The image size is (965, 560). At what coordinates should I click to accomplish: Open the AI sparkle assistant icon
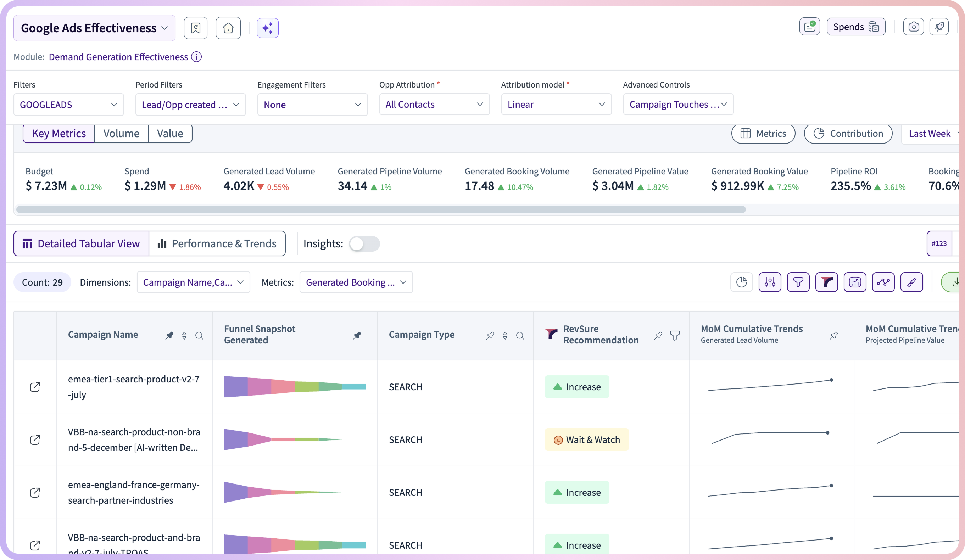pos(268,28)
